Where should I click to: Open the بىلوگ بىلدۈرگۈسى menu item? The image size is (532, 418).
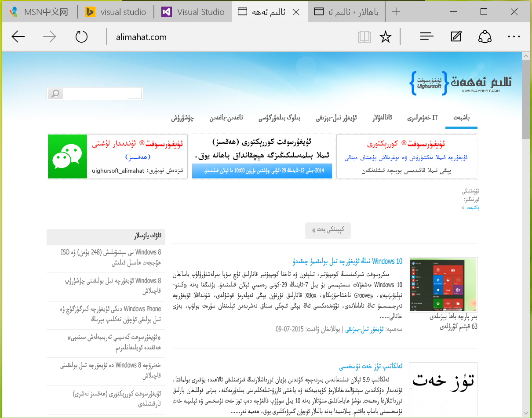click(279, 118)
